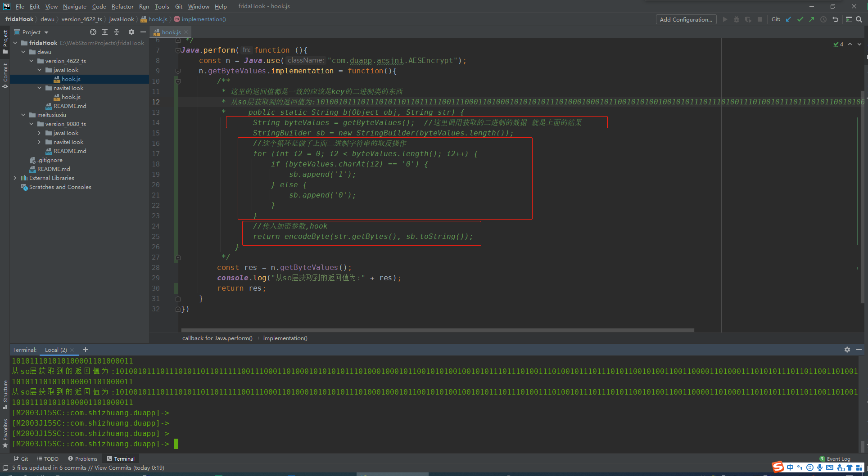Click the Git rollback icon
This screenshot has width=868, height=476.
coord(835,19)
